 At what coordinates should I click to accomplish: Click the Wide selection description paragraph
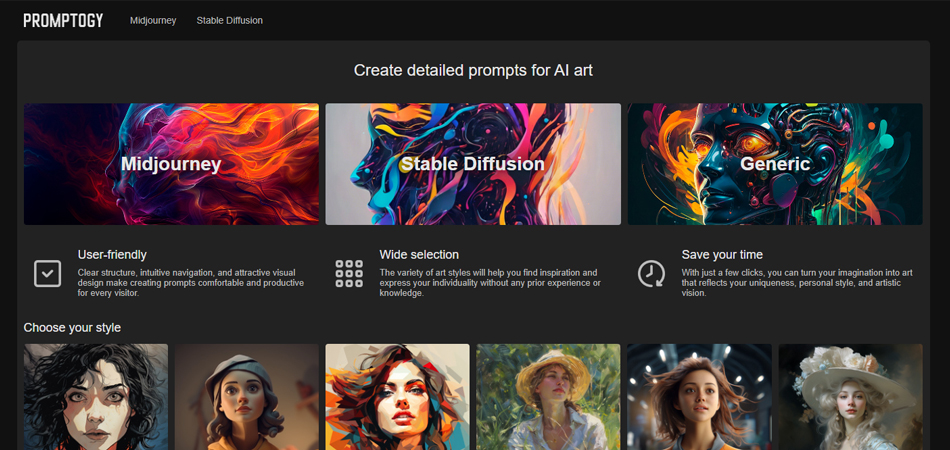pos(491,283)
